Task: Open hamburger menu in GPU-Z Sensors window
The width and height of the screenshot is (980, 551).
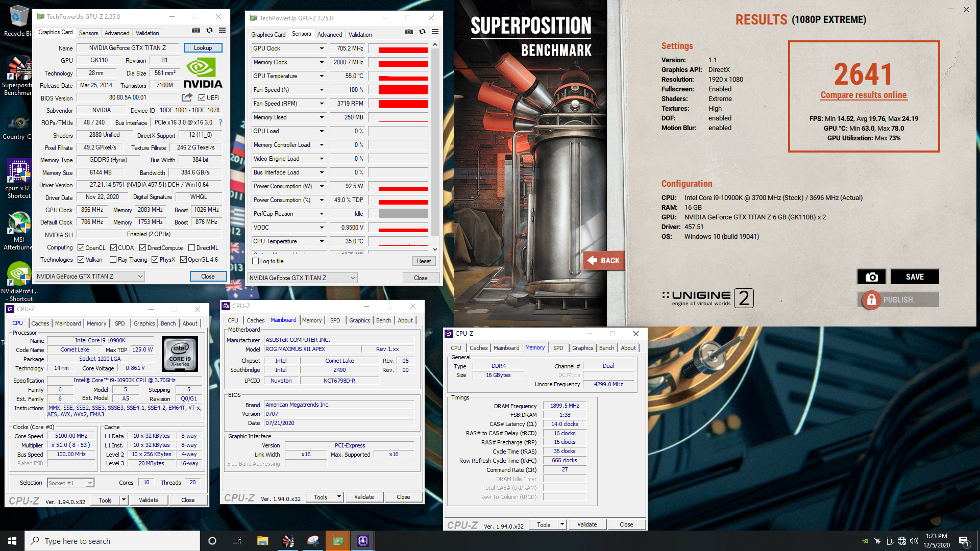Action: point(435,32)
